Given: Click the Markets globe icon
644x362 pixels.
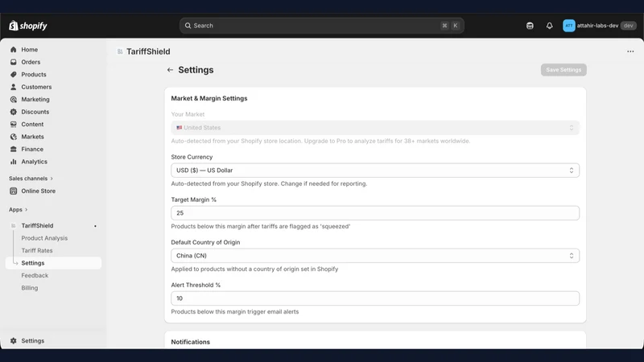Looking at the screenshot, I should 14,137.
